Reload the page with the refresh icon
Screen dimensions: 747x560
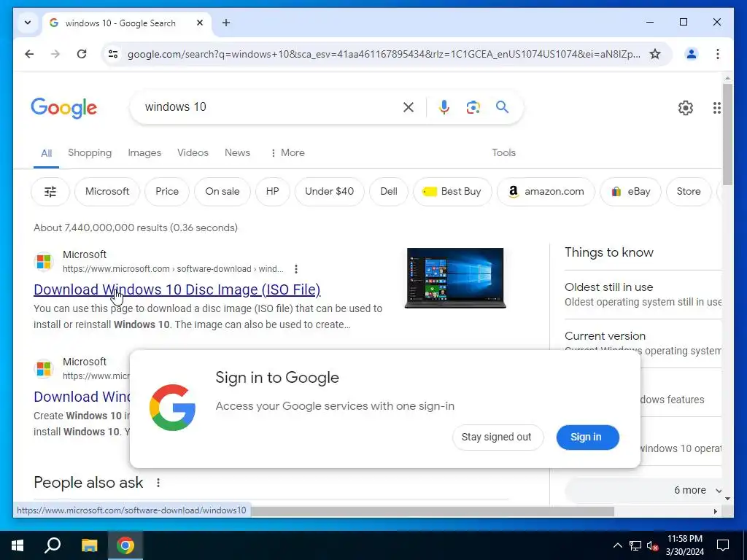pos(82,54)
